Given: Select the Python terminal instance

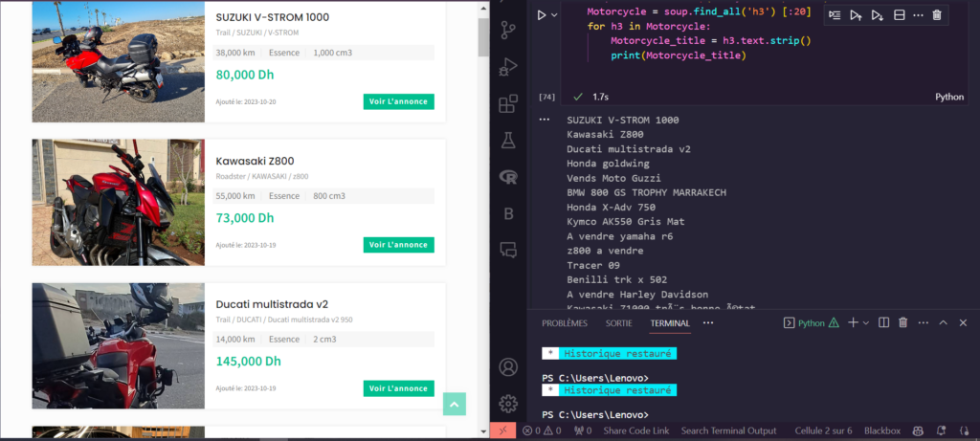Looking at the screenshot, I should [x=812, y=323].
